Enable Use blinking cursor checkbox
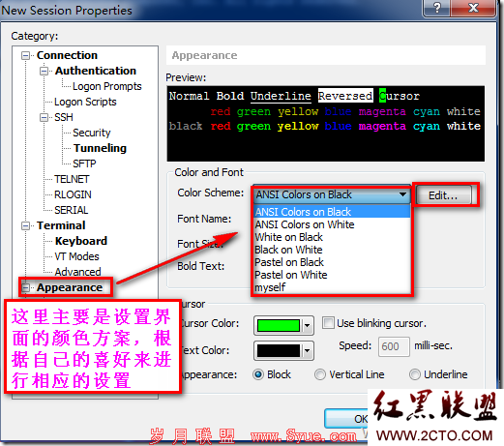Screen dimensions: 504x446 (328, 323)
